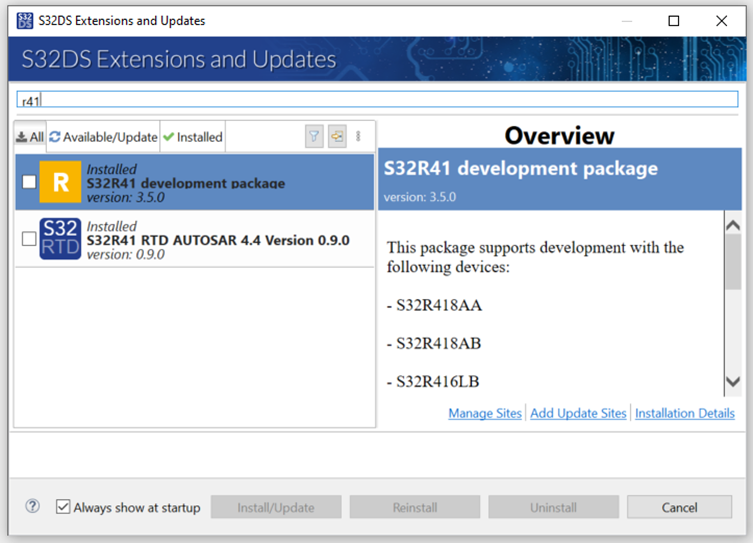The width and height of the screenshot is (753, 543).
Task: Click the S32DS application icon in title bar
Action: point(24,21)
